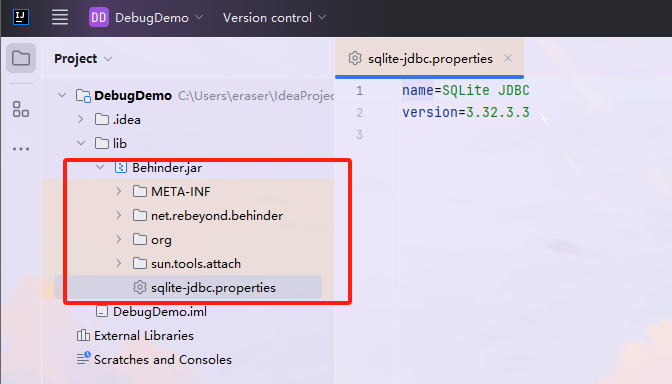This screenshot has width=672, height=384.
Task: Click the DebugDemo module folder icon
Action: [x=83, y=96]
